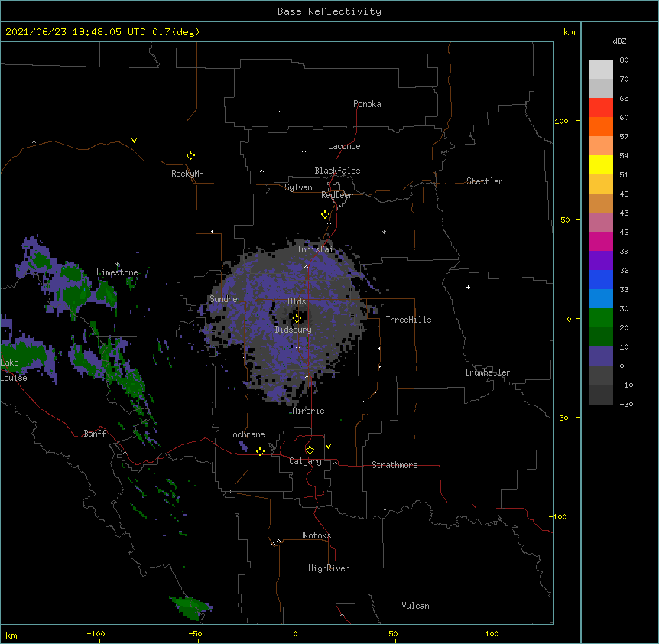Click the Base_Reflectivity title text

tap(329, 11)
